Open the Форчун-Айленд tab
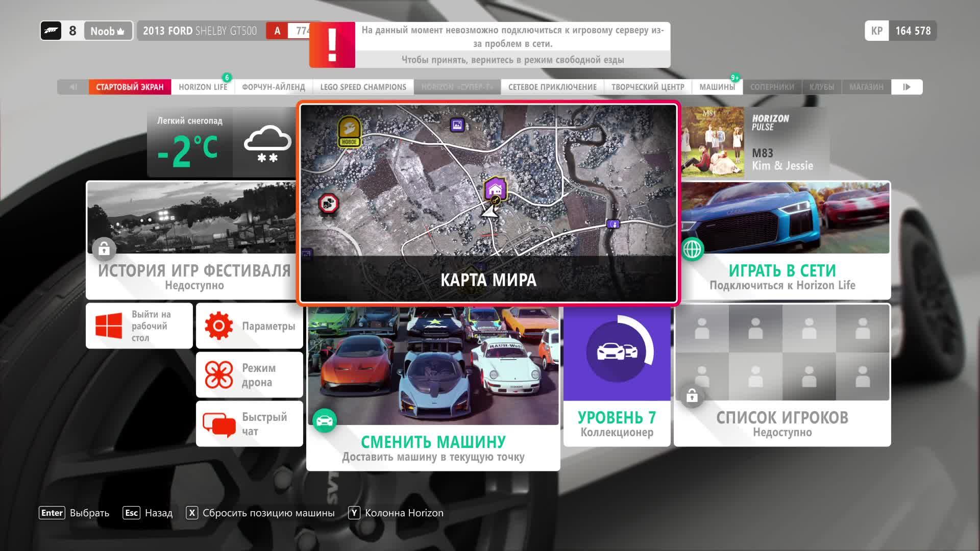 pos(273,87)
